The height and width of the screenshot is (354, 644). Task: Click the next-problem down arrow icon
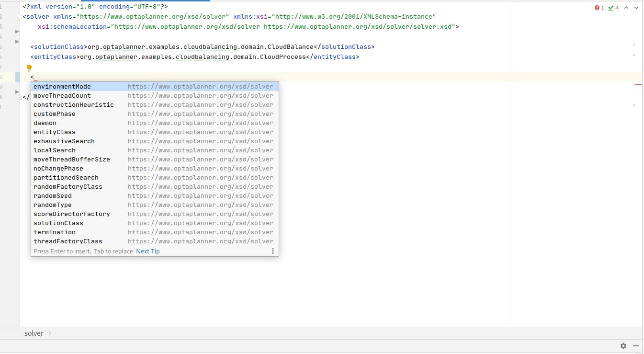tap(636, 8)
